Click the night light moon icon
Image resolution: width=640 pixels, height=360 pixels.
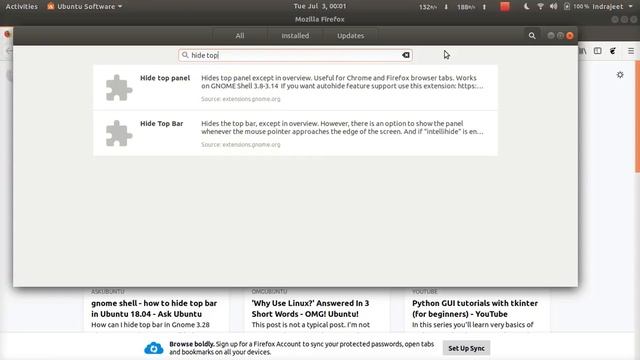(x=527, y=7)
